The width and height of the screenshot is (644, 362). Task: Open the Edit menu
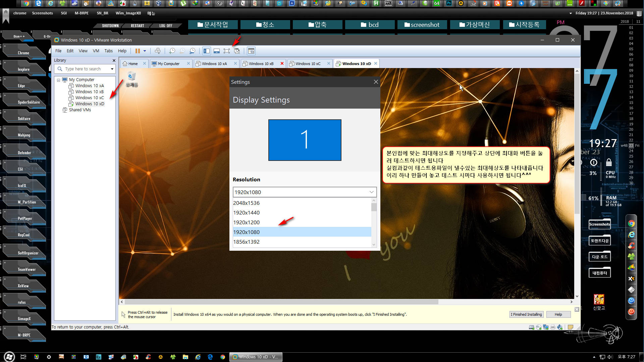70,51
